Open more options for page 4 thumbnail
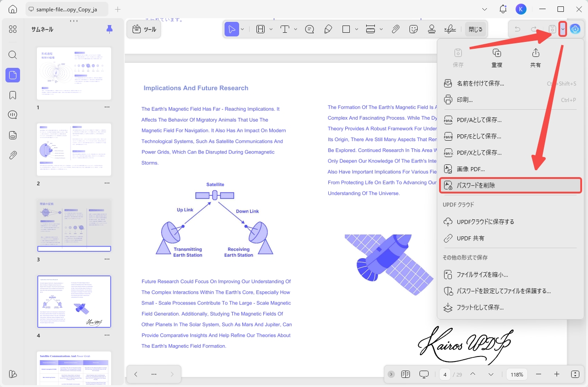Screen dimensions: 588x387 (x=107, y=335)
